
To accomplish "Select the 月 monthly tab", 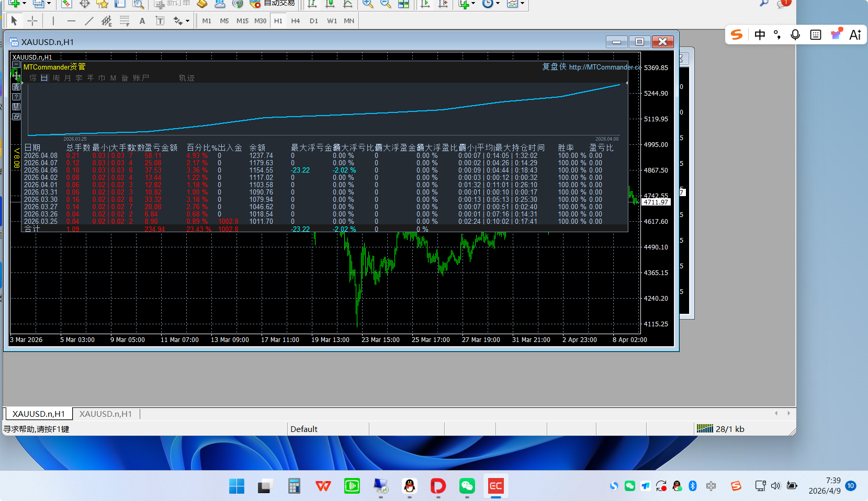I will 67,78.
